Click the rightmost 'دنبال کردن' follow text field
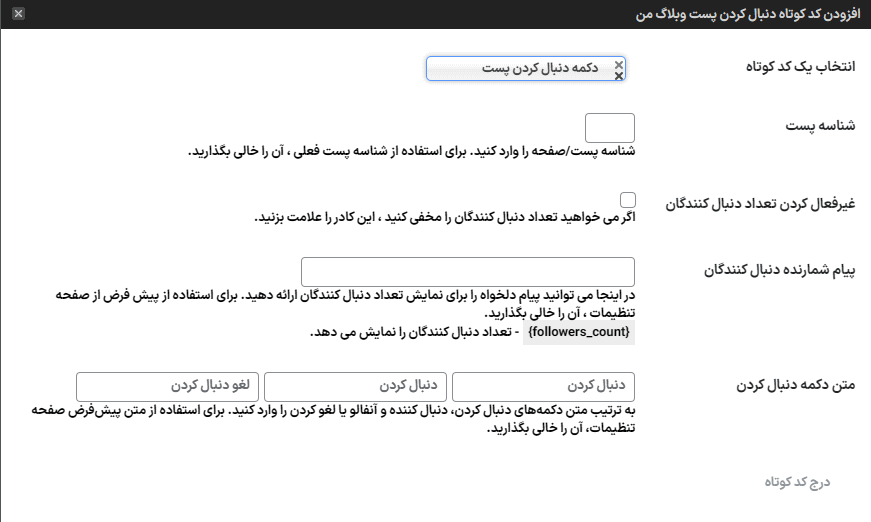This screenshot has width=871, height=522. click(543, 386)
